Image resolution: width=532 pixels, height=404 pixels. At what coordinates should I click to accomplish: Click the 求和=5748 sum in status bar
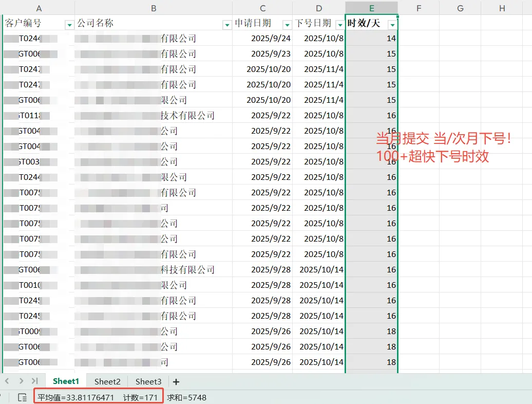186,397
